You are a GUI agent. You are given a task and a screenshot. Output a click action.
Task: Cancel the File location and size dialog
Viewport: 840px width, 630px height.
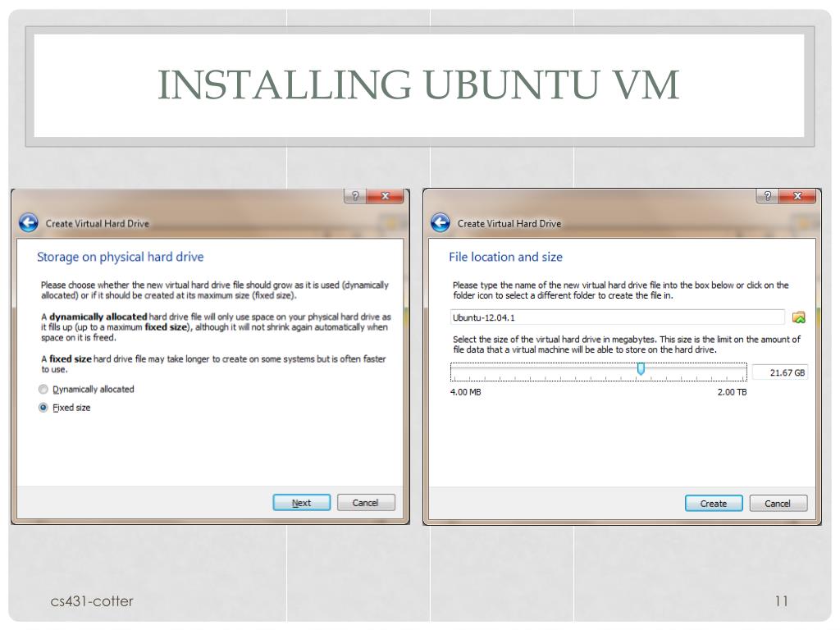778,504
